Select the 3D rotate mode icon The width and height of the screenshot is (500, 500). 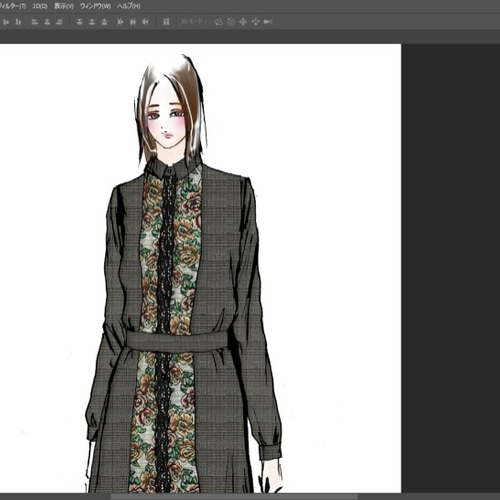pos(218,22)
